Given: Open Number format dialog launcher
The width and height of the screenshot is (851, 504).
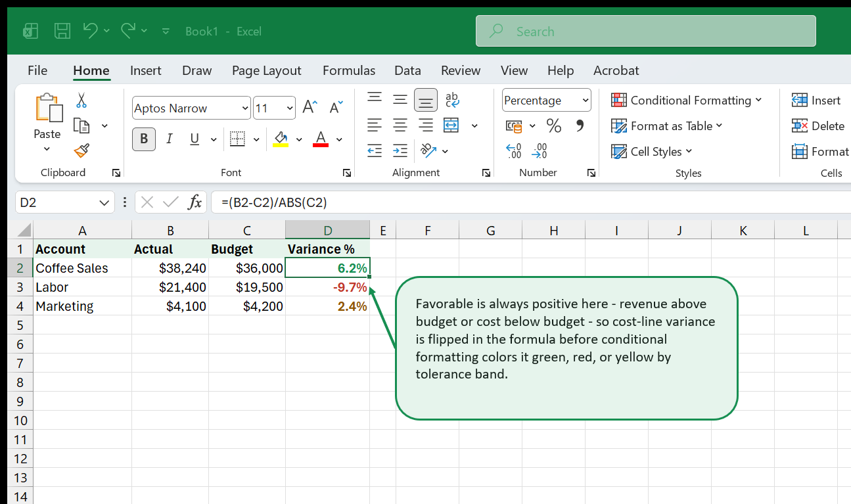Looking at the screenshot, I should pos(591,173).
